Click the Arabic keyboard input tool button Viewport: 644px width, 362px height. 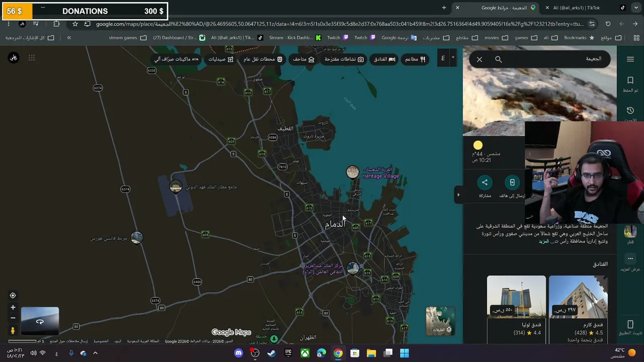pos(443,58)
